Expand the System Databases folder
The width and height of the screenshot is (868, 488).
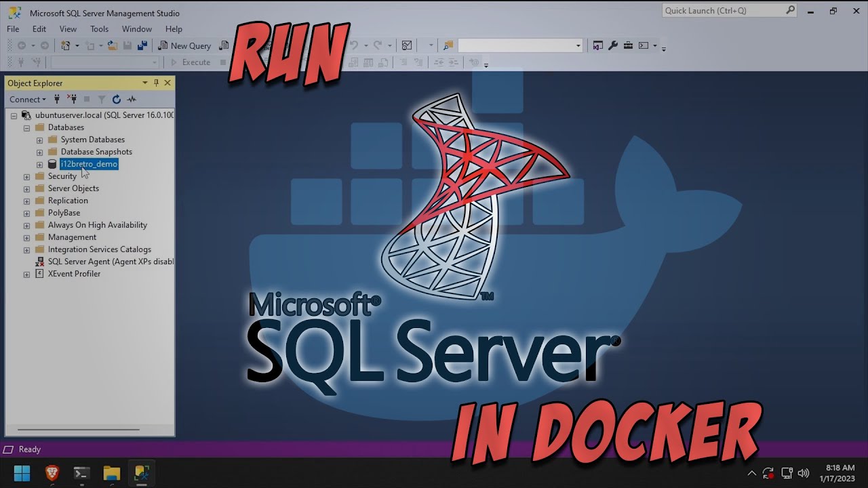point(39,140)
